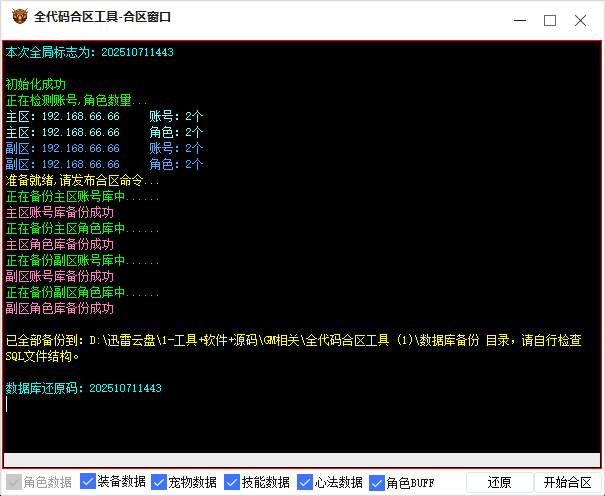Disable the 宠物数据 checkbox

click(160, 482)
